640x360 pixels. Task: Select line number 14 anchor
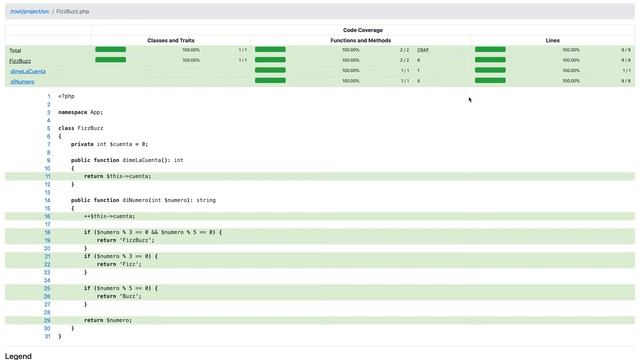click(48, 200)
